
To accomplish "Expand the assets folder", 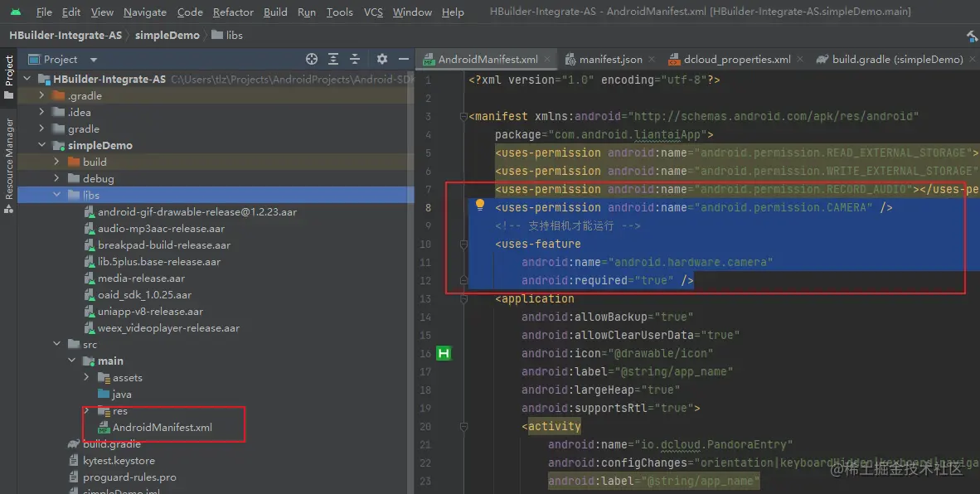I will 87,377.
